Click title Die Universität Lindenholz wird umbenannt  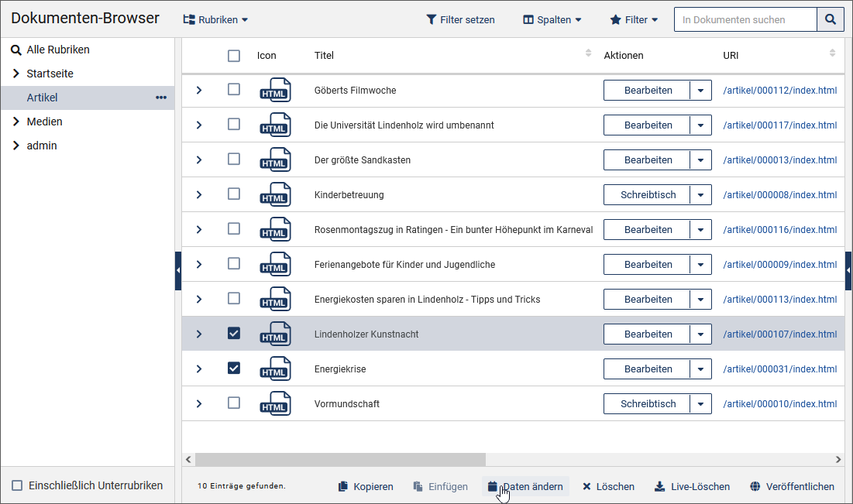tap(404, 125)
